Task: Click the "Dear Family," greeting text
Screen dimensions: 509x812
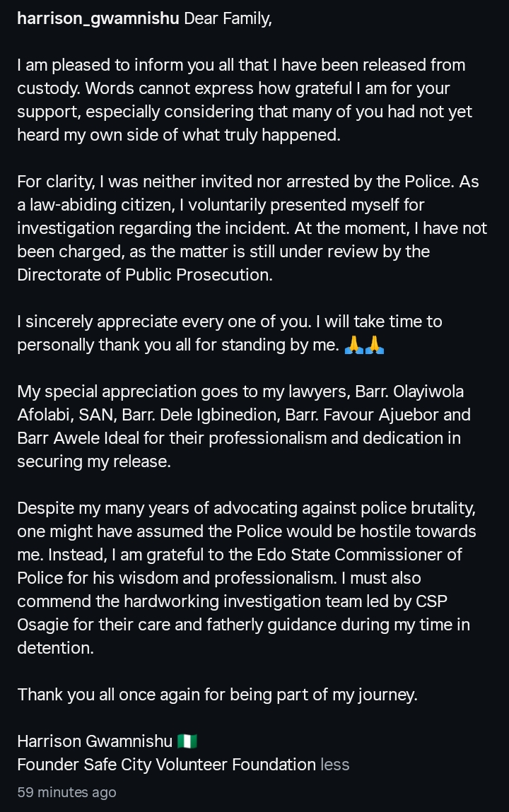Action: pyautogui.click(x=228, y=19)
